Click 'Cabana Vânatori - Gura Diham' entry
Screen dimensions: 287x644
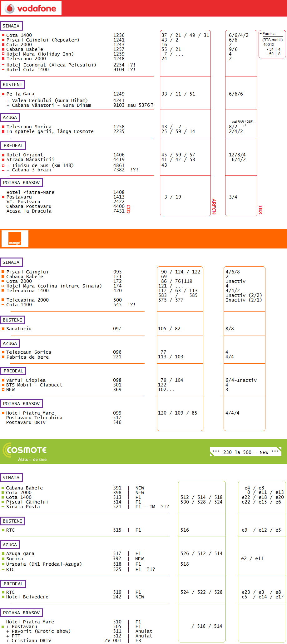click(x=52, y=105)
